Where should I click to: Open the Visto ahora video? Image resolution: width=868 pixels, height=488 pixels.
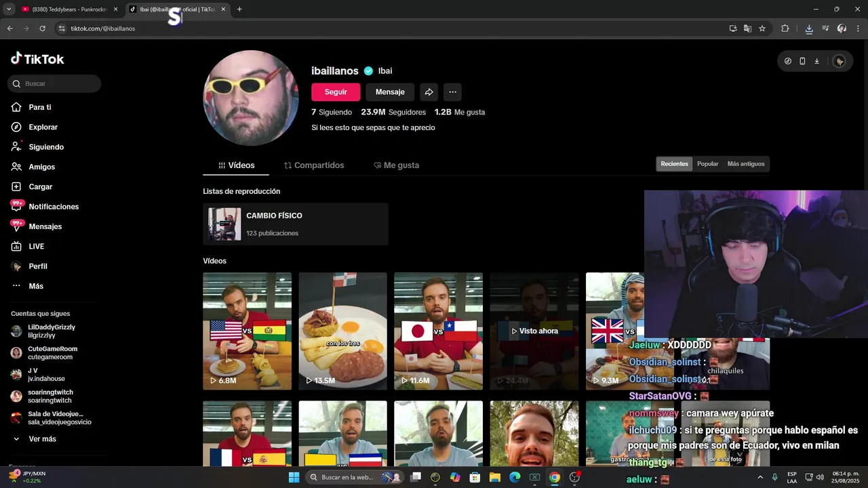pos(534,331)
